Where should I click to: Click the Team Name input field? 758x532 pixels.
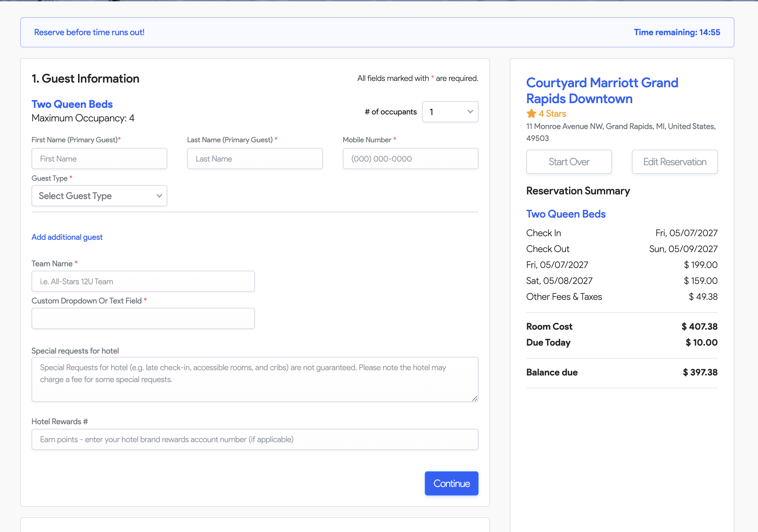coord(143,281)
